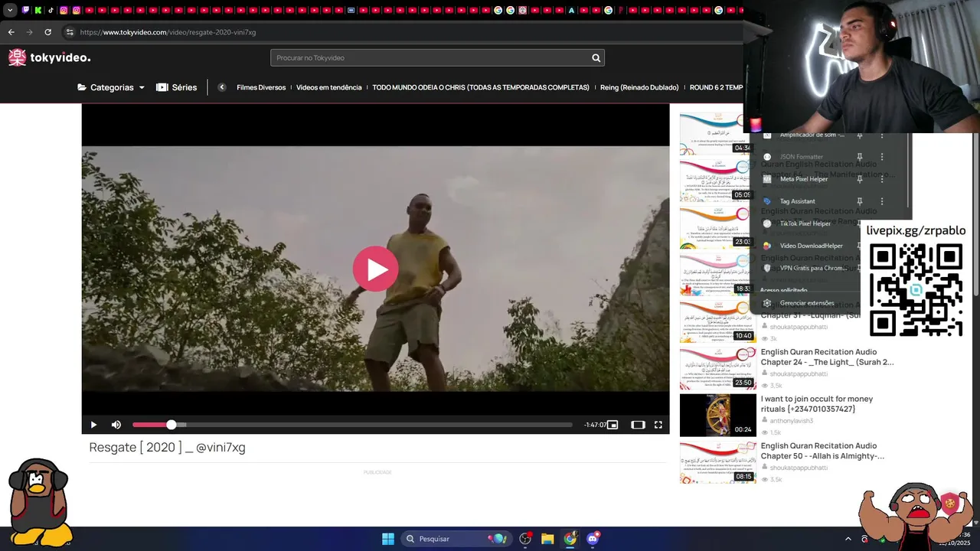Open more options for JSON Formatter

click(882, 157)
